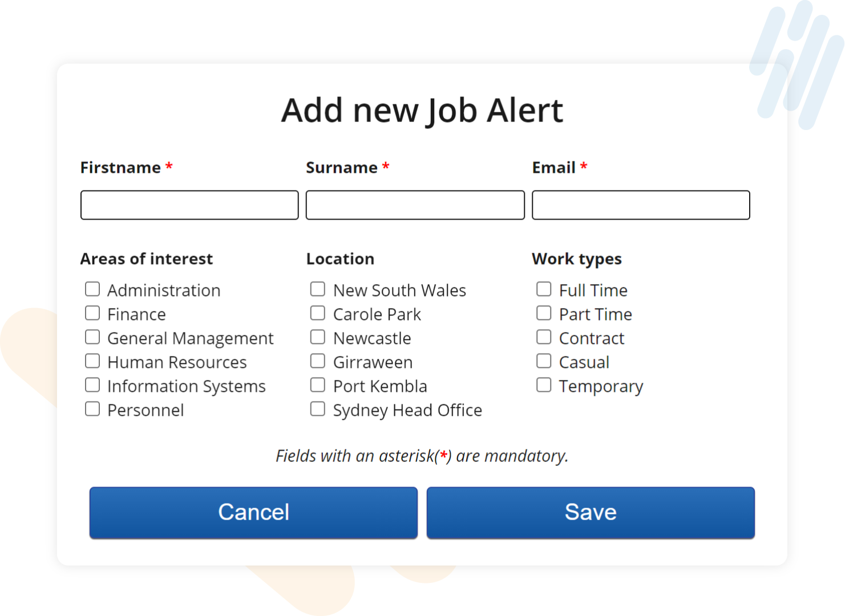Check New South Wales as a location
This screenshot has height=616, width=845.
tap(318, 289)
